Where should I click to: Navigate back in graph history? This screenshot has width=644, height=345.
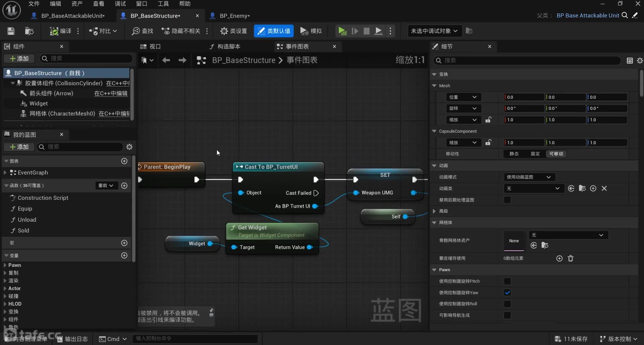coord(166,60)
